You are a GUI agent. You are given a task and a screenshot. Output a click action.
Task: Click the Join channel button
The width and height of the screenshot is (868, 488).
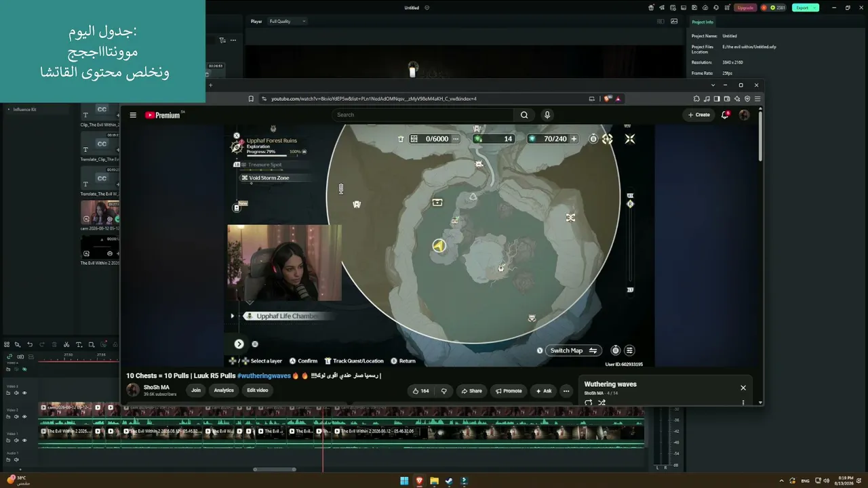pos(196,390)
